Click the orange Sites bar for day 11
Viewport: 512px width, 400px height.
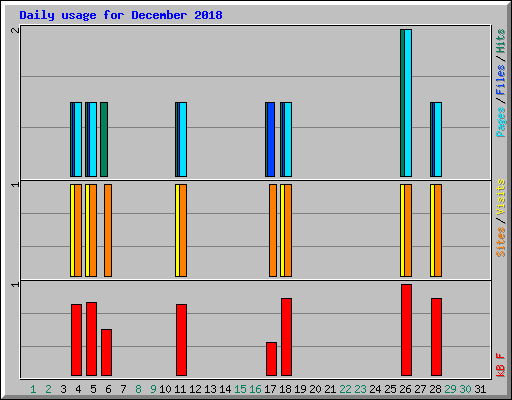point(183,230)
